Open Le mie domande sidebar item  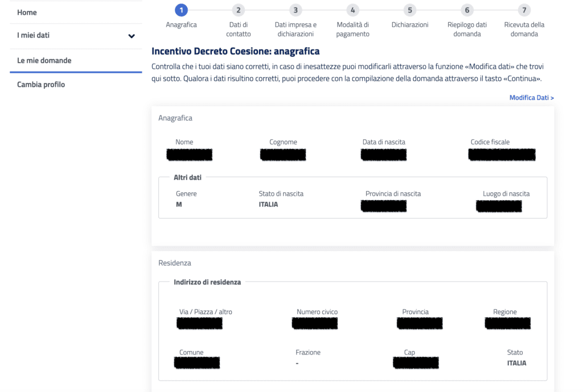tap(44, 60)
